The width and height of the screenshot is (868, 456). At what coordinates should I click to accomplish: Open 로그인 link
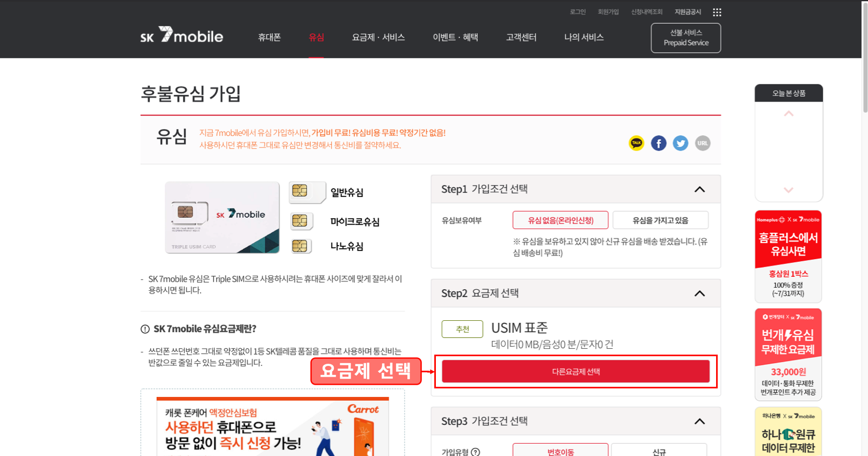(x=578, y=12)
